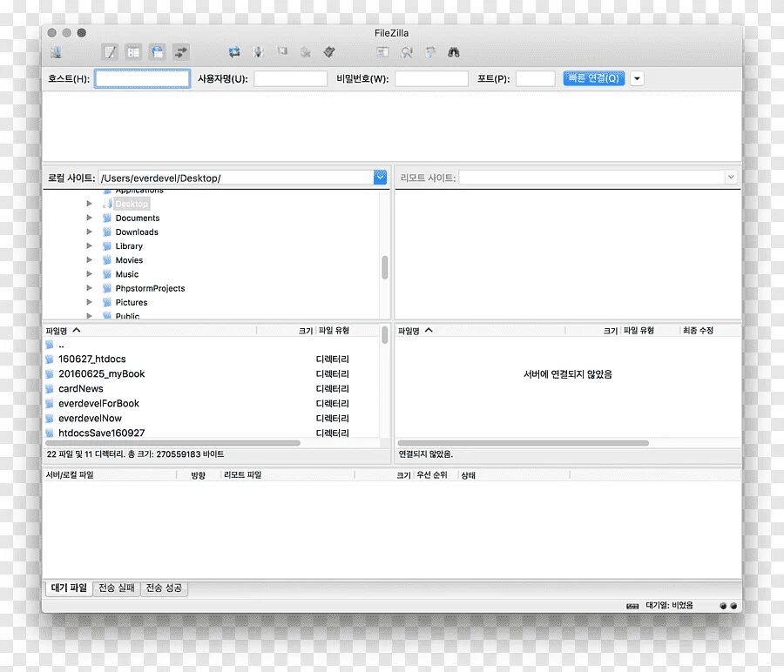Expand the Music folder node
Screen dimensions: 784x672
pyautogui.click(x=89, y=274)
